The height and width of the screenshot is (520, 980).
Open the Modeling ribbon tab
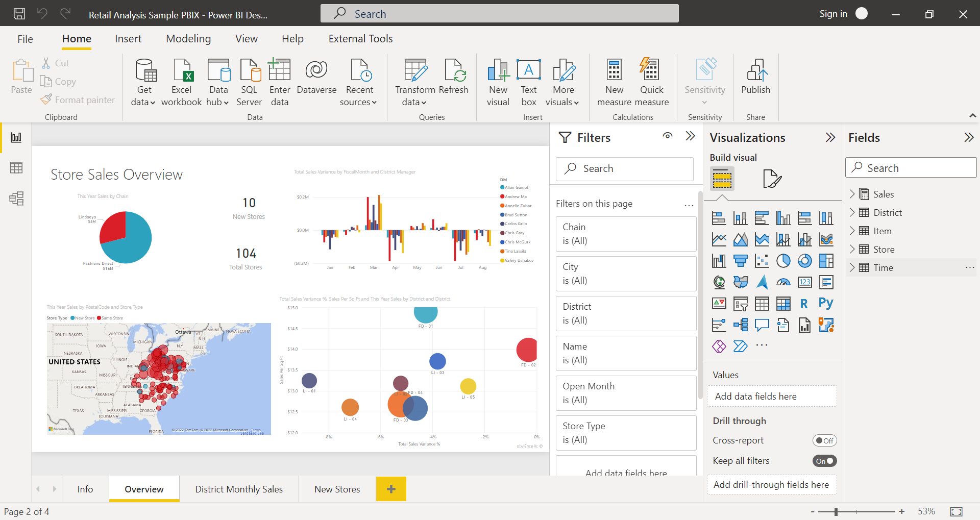point(188,38)
